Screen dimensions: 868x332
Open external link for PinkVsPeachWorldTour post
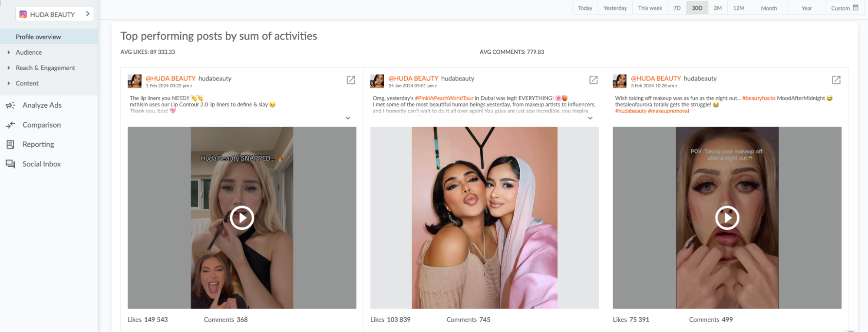[593, 80]
